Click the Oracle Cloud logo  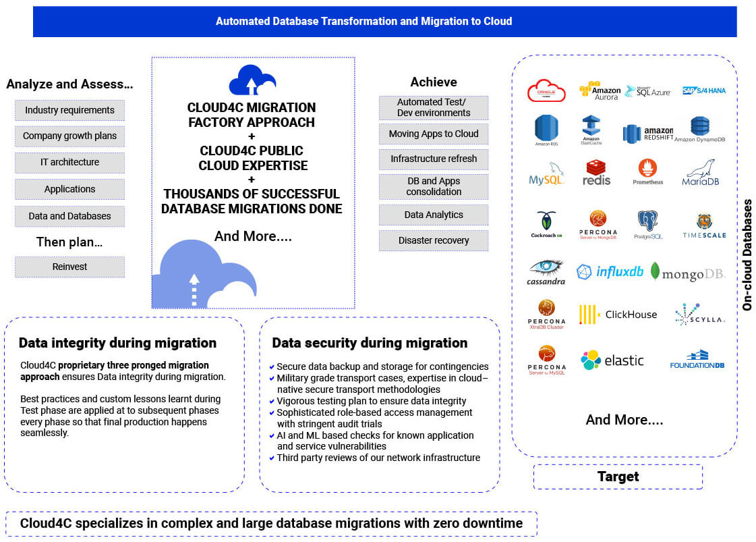tap(546, 90)
